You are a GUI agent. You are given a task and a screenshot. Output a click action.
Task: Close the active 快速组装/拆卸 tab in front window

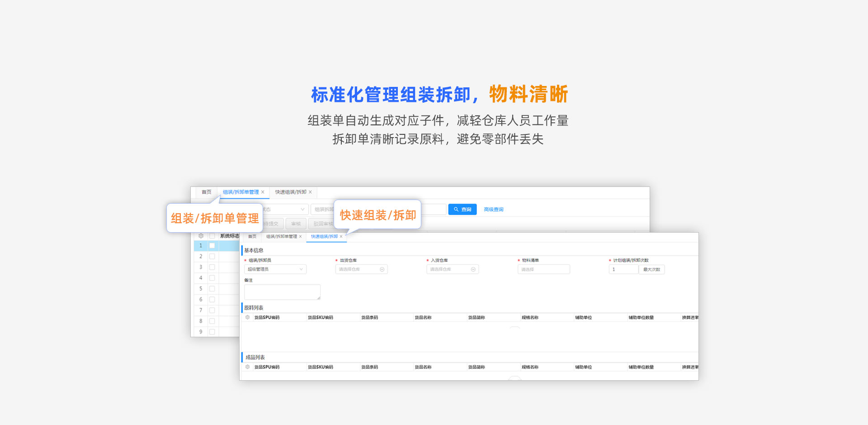tap(341, 236)
